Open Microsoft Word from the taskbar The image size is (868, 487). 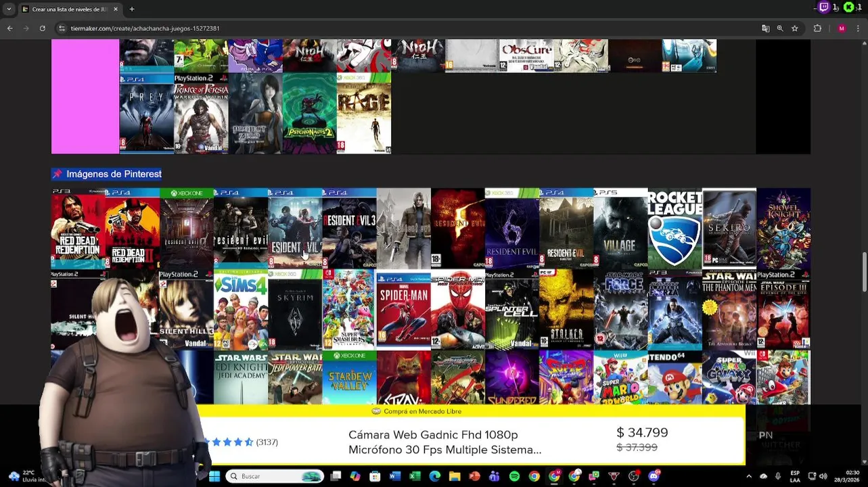coord(395,476)
